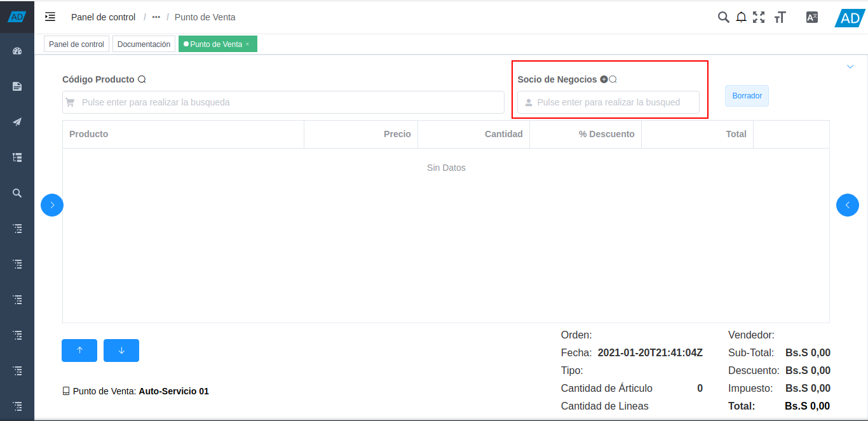Click the 'Sin Datos' text
The image size is (868, 421).
pos(446,168)
